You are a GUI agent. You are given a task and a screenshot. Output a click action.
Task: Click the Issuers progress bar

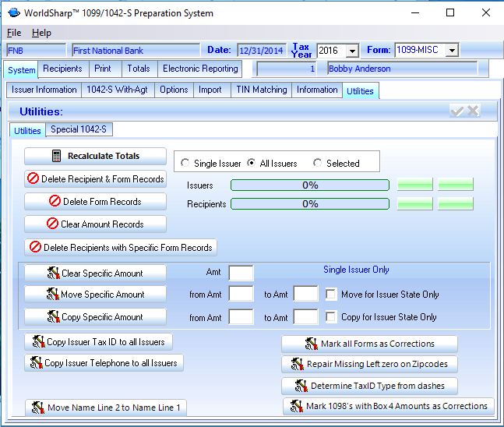309,185
